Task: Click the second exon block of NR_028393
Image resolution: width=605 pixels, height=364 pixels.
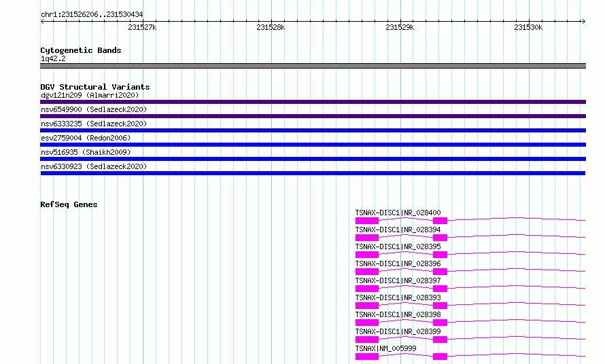Action: [440, 306]
